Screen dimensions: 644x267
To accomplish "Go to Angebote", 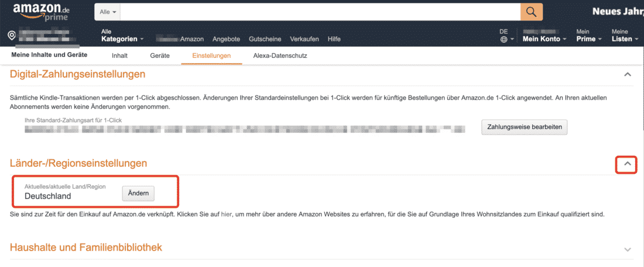I will coord(227,39).
